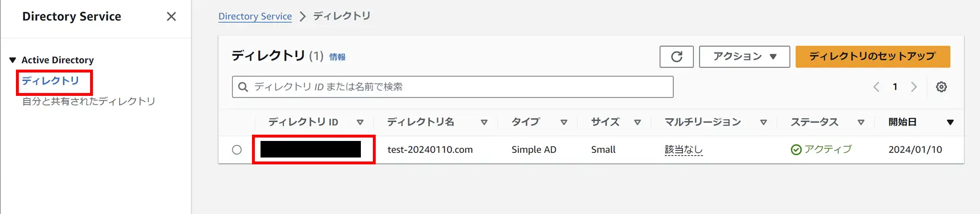
Task: Click the active status check icon
Action: click(796, 150)
